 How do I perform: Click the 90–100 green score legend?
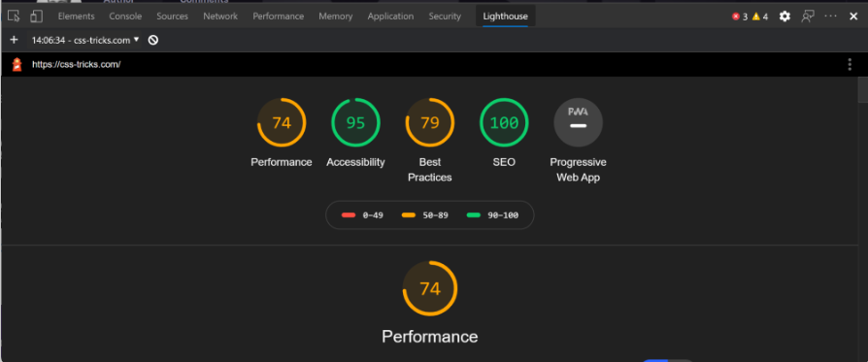[x=492, y=214]
